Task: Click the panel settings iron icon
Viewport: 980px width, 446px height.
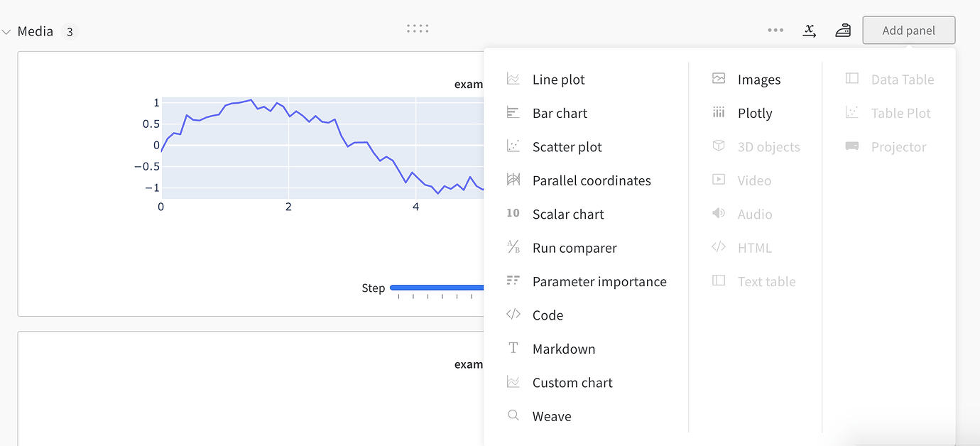Action: (843, 31)
